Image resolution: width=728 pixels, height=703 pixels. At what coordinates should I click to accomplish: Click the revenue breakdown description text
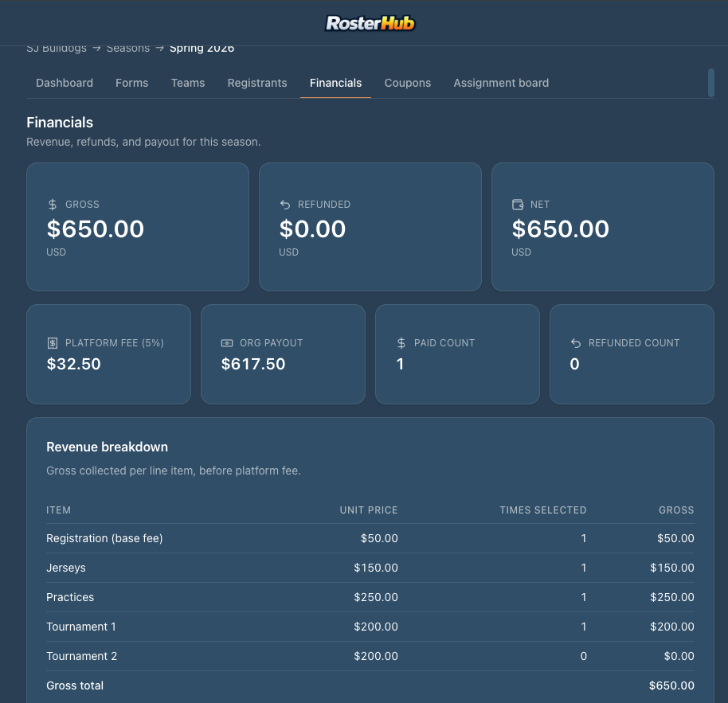[x=174, y=471]
